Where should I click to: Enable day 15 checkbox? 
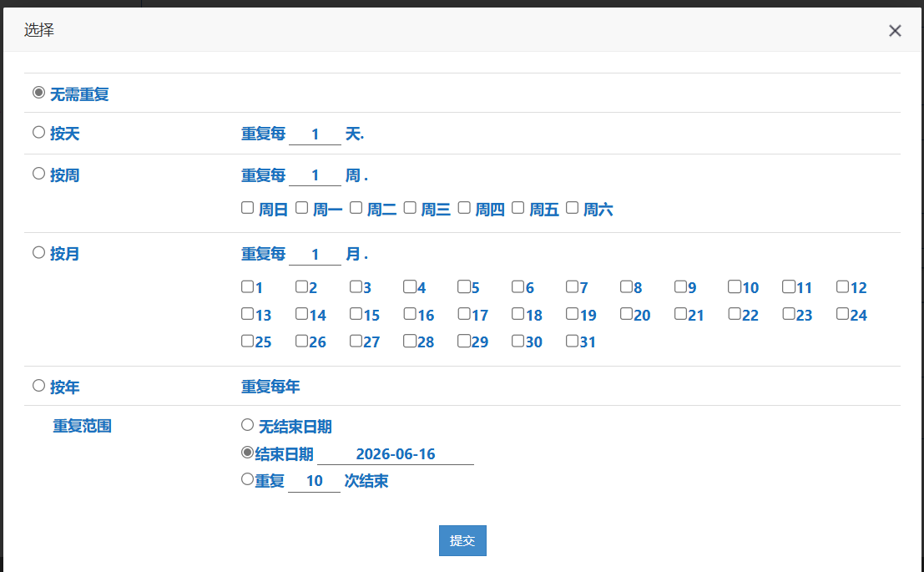pos(356,314)
